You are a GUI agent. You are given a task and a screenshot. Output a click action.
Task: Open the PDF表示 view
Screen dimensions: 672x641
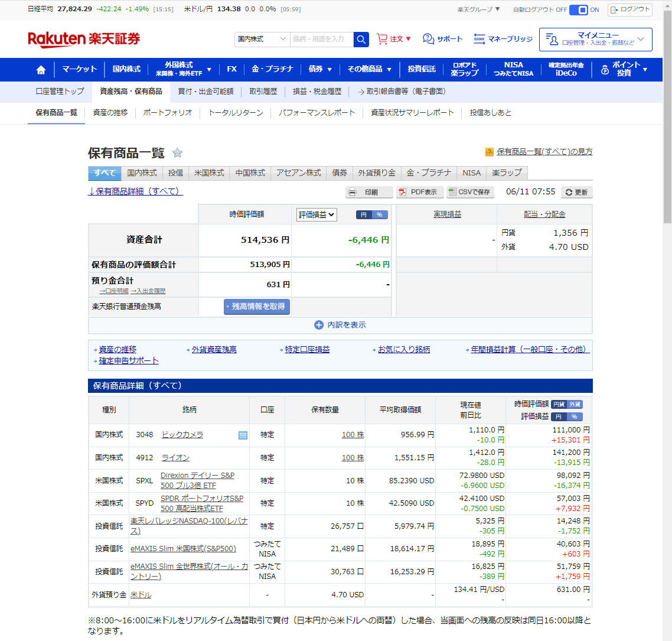419,192
